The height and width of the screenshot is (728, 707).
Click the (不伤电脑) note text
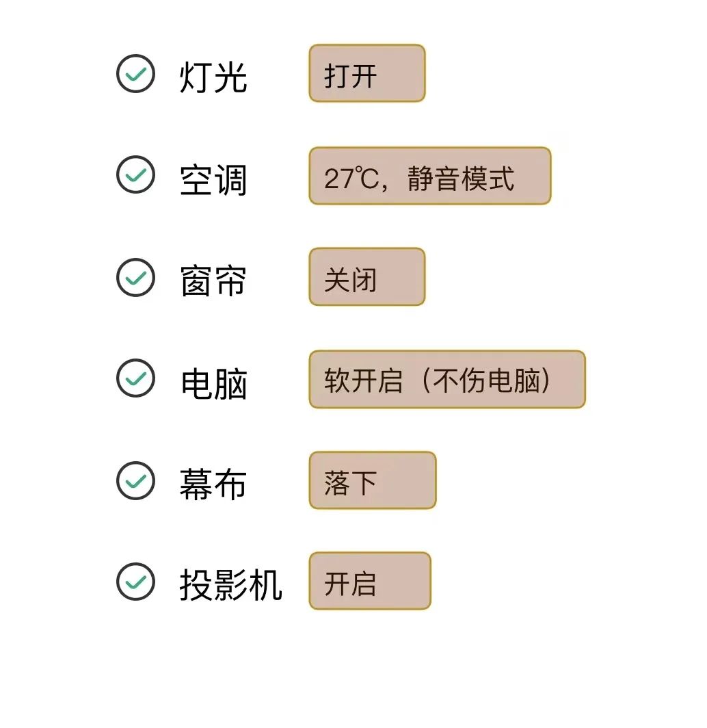(x=486, y=381)
